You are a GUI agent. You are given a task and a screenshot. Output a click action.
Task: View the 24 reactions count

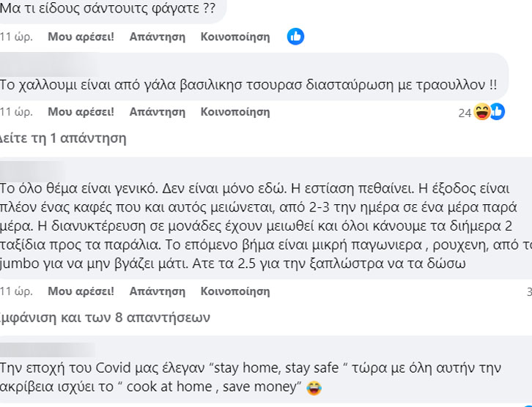click(465, 113)
